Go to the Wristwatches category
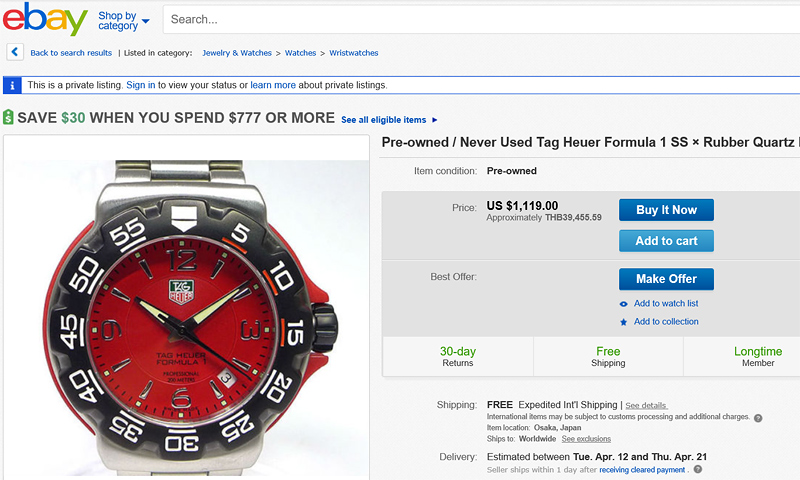The width and height of the screenshot is (800, 480). 353,53
